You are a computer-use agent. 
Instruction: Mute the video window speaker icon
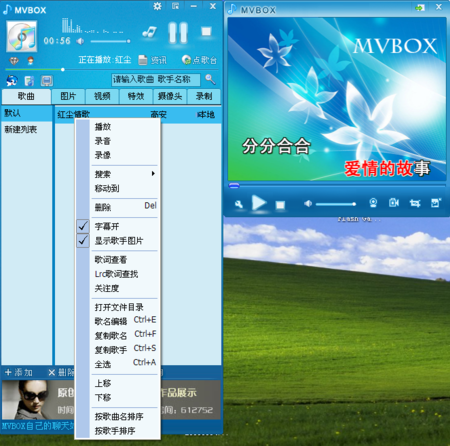[308, 203]
